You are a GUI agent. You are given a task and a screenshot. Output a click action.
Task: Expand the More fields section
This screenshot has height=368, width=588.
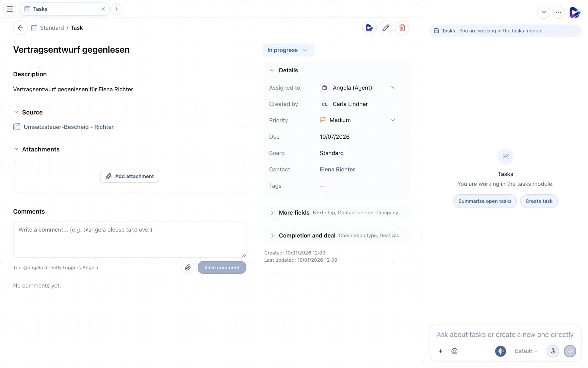[336, 213]
